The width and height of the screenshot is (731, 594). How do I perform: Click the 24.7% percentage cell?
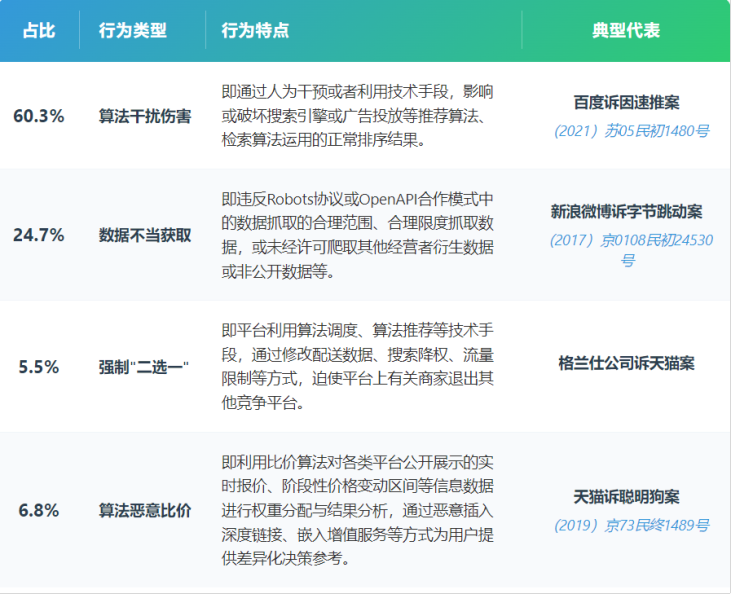coord(39,235)
